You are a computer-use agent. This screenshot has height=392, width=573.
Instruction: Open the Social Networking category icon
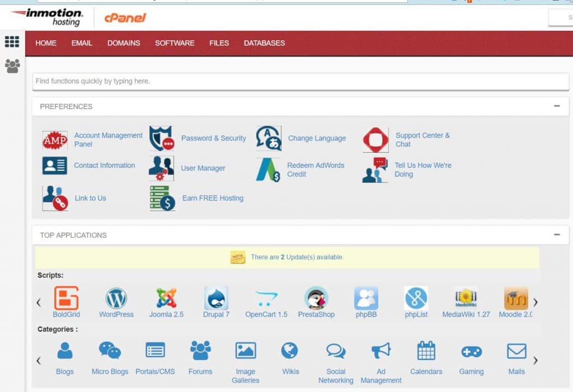336,351
